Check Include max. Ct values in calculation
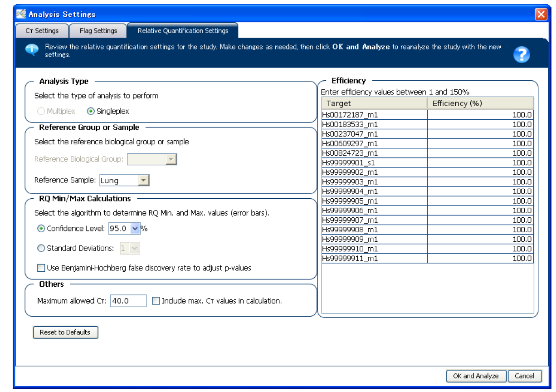The height and width of the screenshot is (392, 556). (156, 300)
